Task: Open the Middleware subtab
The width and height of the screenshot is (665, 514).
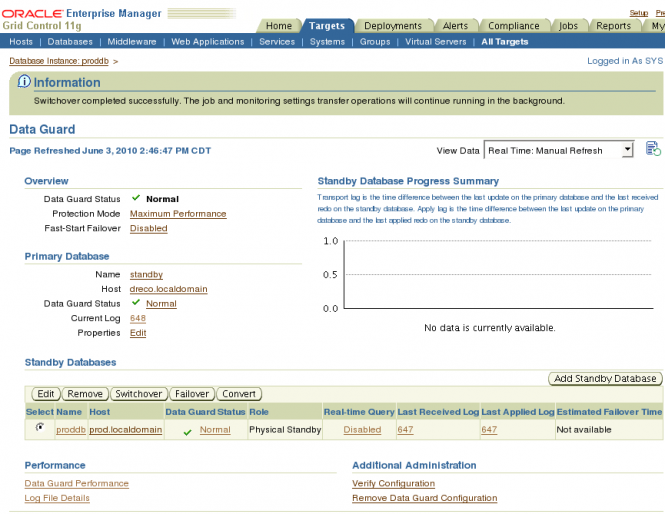Action: pyautogui.click(x=131, y=42)
